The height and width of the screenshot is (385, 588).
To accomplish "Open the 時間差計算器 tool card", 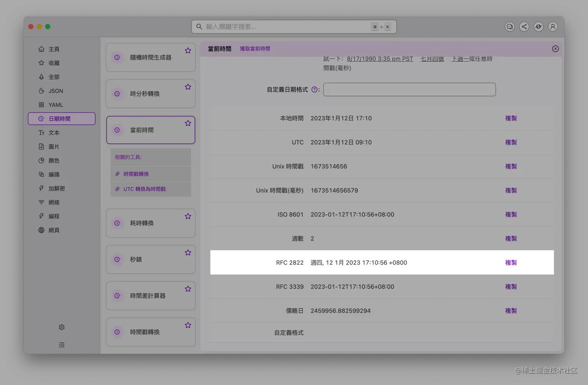I will [150, 296].
